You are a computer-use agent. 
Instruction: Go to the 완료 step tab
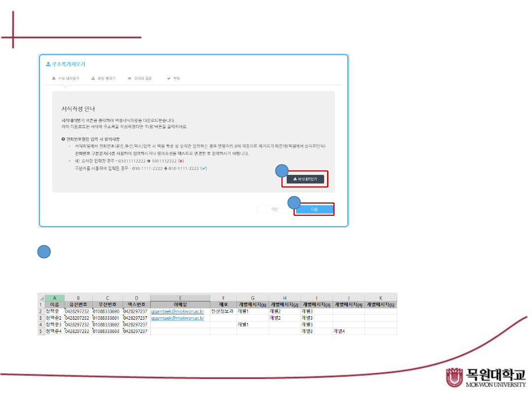tap(173, 78)
